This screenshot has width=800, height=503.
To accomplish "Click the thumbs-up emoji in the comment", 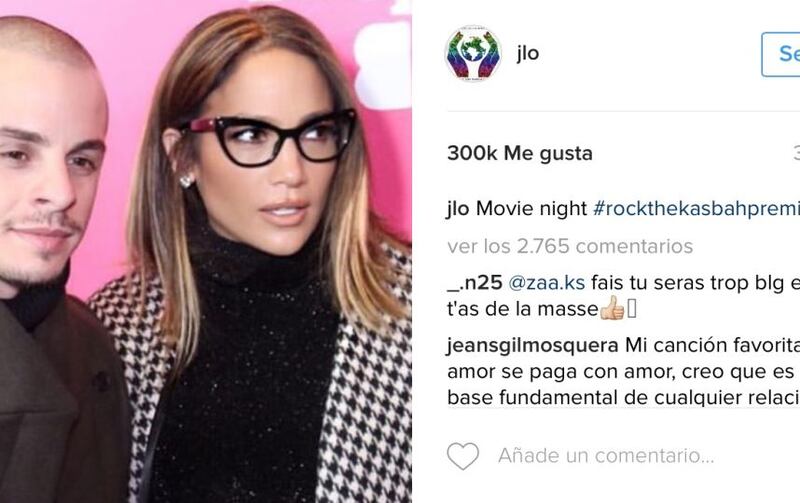I will (612, 308).
